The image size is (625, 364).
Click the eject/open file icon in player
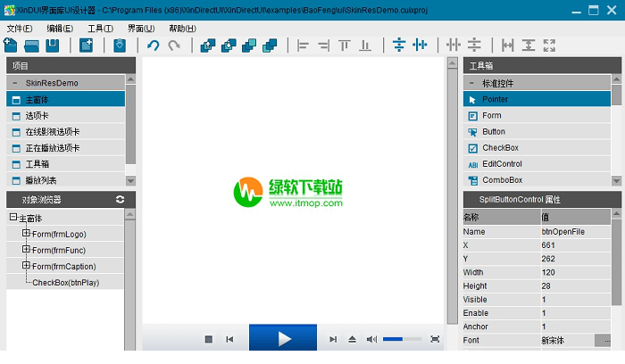353,339
